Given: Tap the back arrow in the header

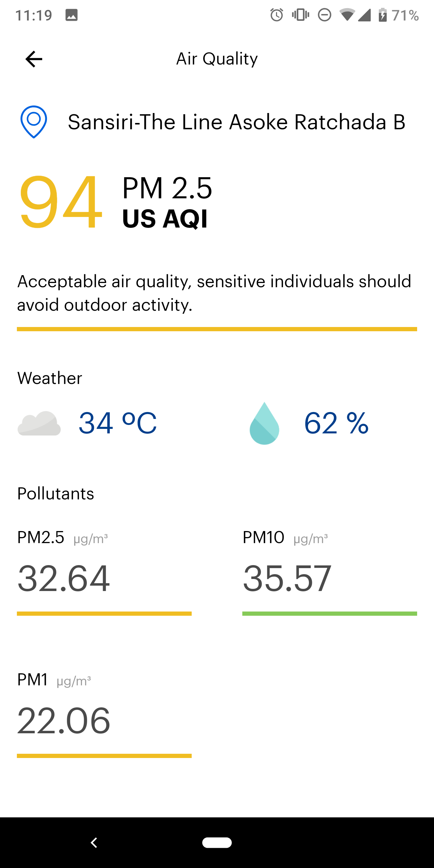Looking at the screenshot, I should [34, 59].
